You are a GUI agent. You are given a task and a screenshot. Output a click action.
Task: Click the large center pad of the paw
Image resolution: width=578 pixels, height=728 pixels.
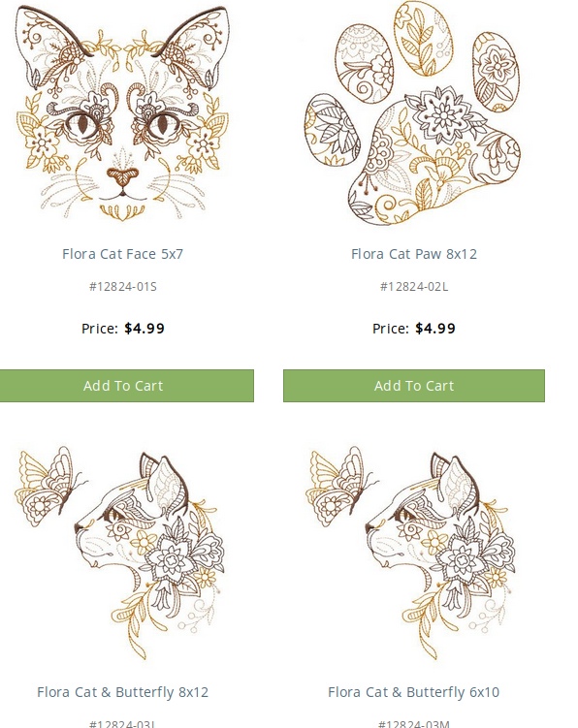pyautogui.click(x=434, y=155)
